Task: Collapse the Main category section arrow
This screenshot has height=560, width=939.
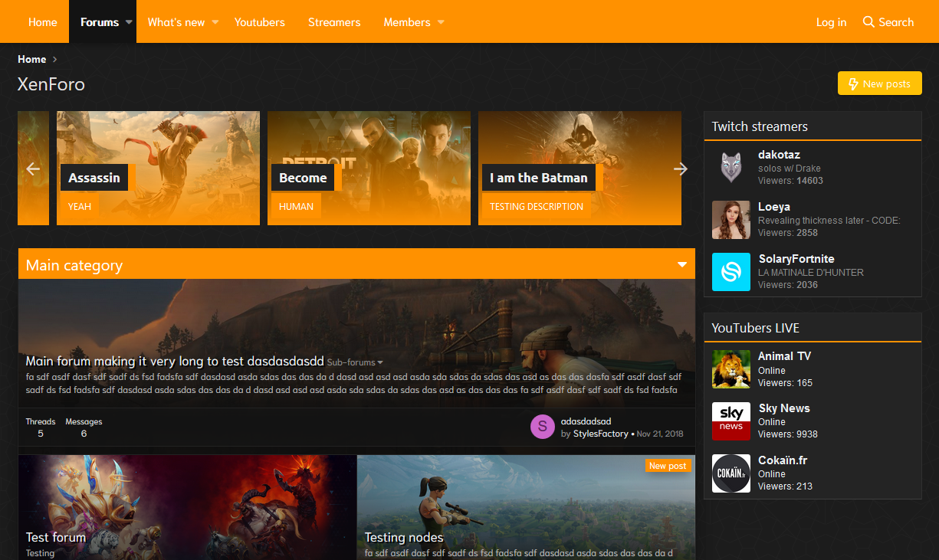Action: pyautogui.click(x=682, y=265)
